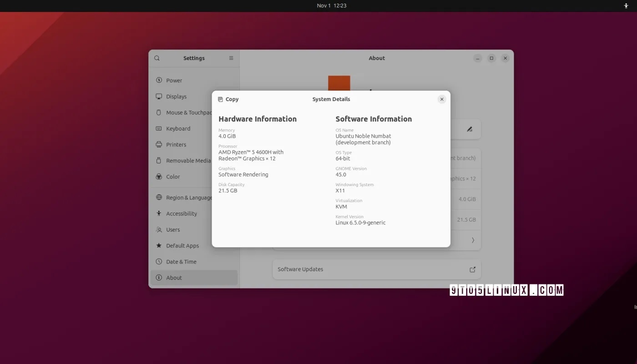Click the X11 windowing system value
The image size is (637, 364).
pyautogui.click(x=340, y=191)
